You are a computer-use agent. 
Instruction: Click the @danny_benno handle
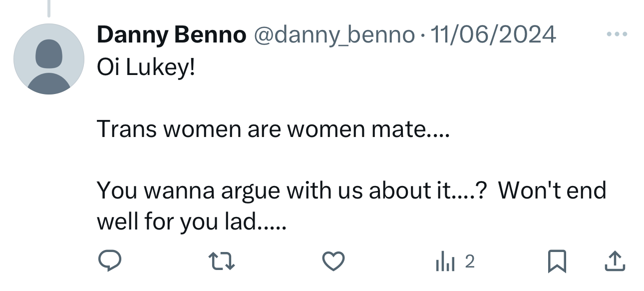(334, 35)
